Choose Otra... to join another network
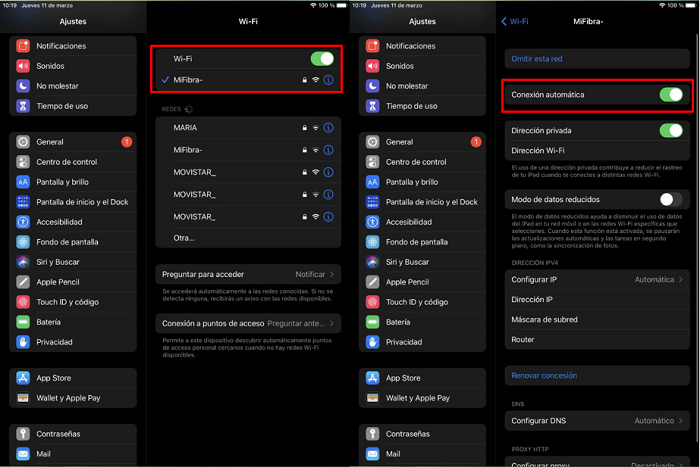Image resolution: width=700 pixels, height=467 pixels. click(x=184, y=238)
